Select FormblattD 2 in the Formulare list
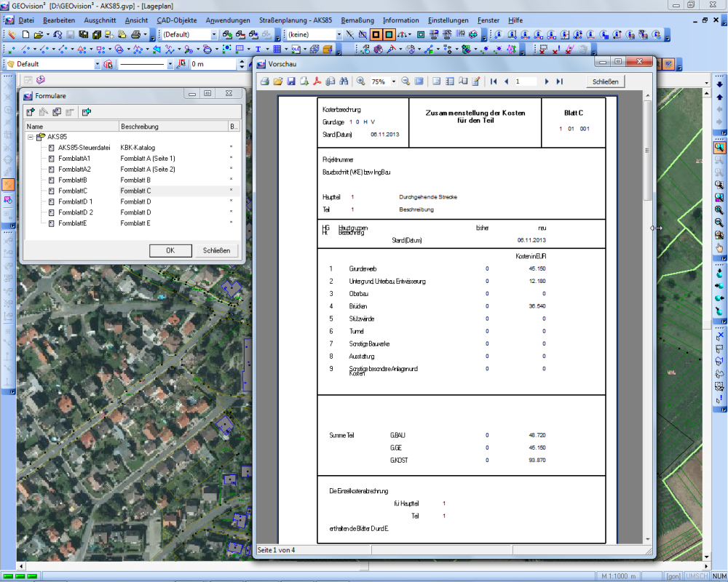Viewport: 728px width, 582px height. click(76, 212)
